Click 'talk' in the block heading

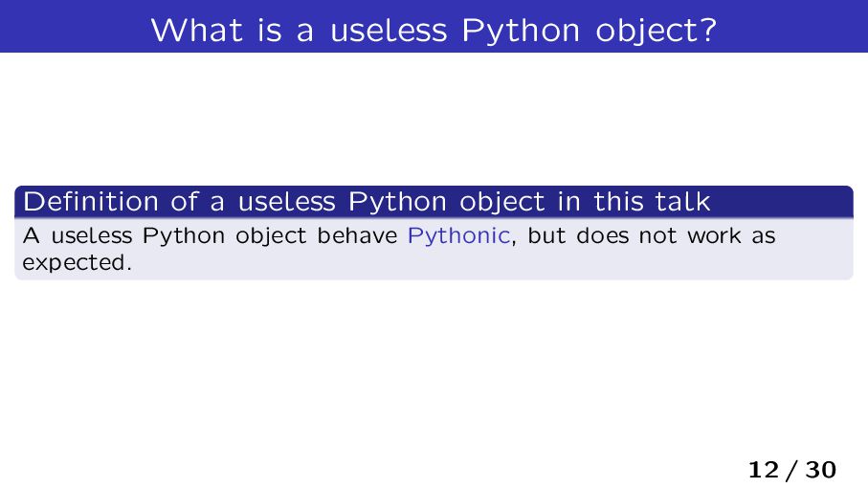click(682, 201)
